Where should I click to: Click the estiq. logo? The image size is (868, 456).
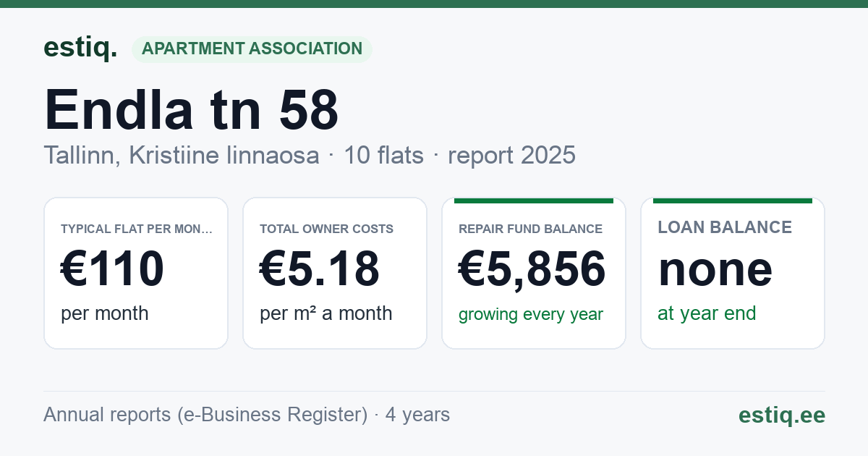pyautogui.click(x=80, y=48)
